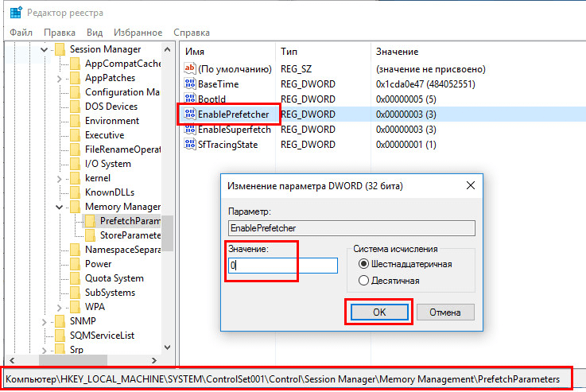
Task: Click the StoreParameters folder icon
Action: tap(90, 235)
